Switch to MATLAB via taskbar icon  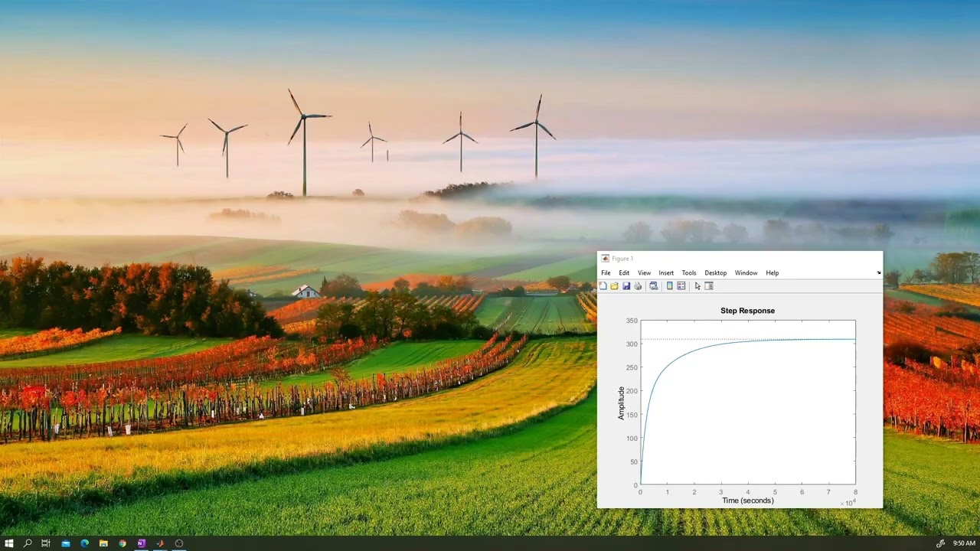tap(160, 543)
